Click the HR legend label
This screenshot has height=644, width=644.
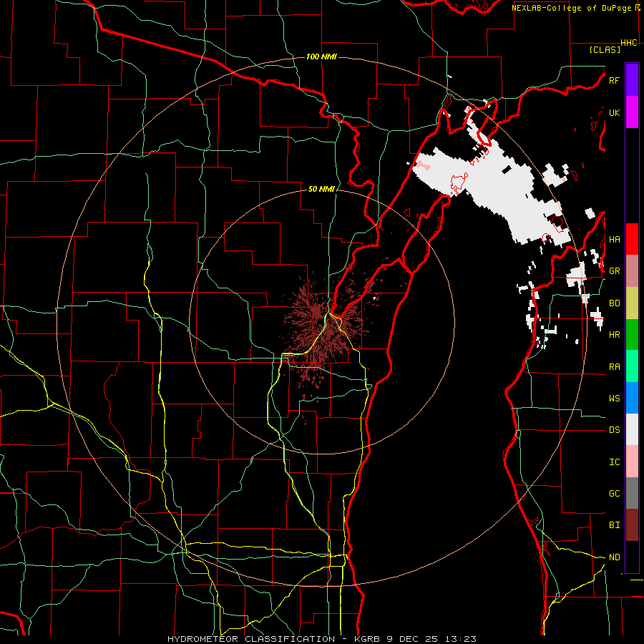[614, 335]
